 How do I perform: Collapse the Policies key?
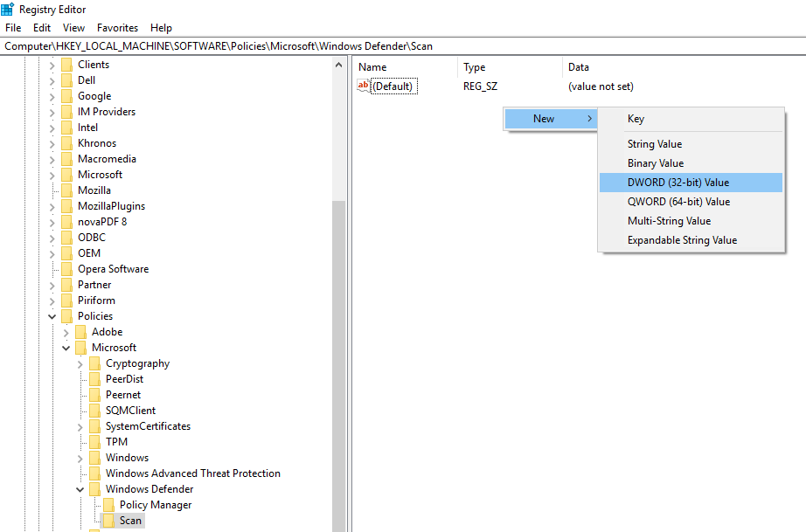click(x=51, y=315)
